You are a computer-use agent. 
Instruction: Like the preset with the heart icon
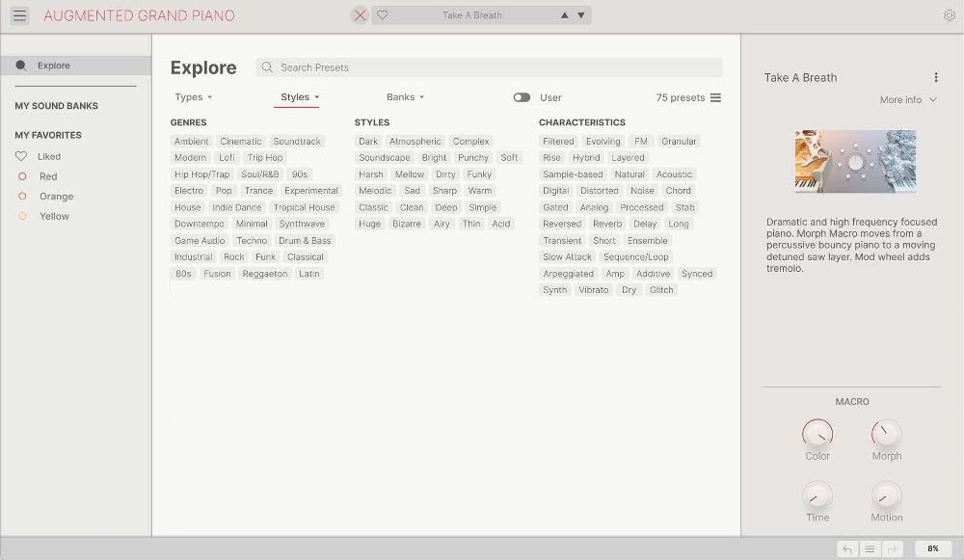pyautogui.click(x=383, y=15)
